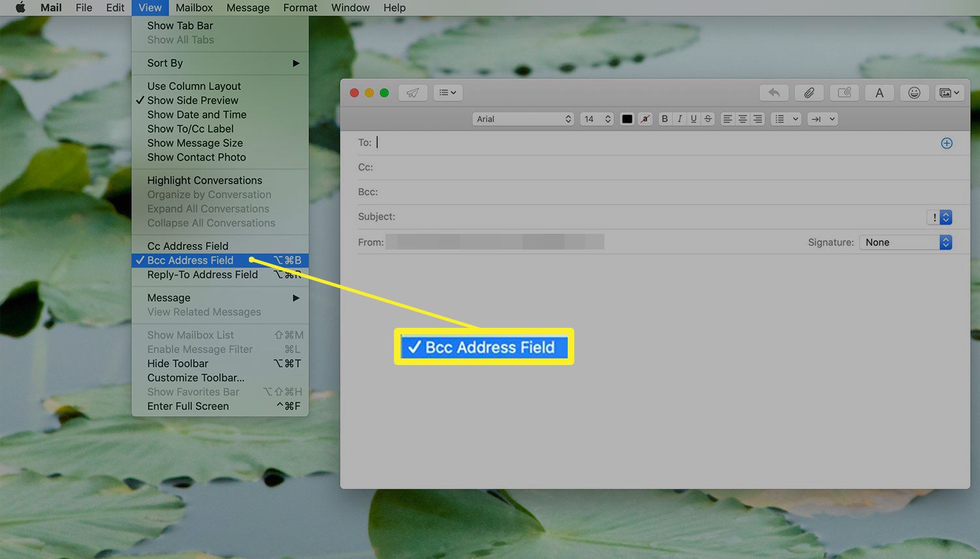Open the Window menu

[350, 8]
